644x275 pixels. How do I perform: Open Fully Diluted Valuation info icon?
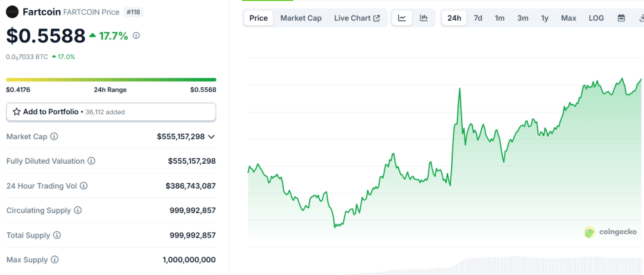[91, 161]
